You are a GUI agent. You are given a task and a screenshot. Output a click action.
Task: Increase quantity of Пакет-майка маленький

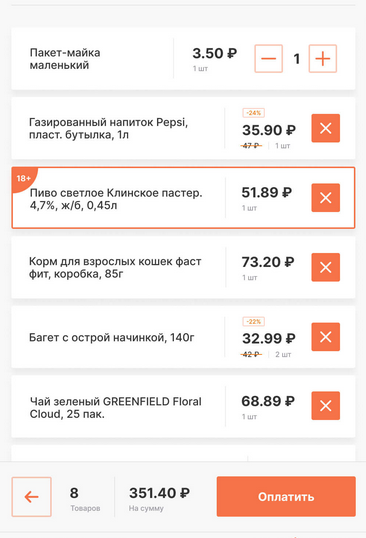pos(323,59)
